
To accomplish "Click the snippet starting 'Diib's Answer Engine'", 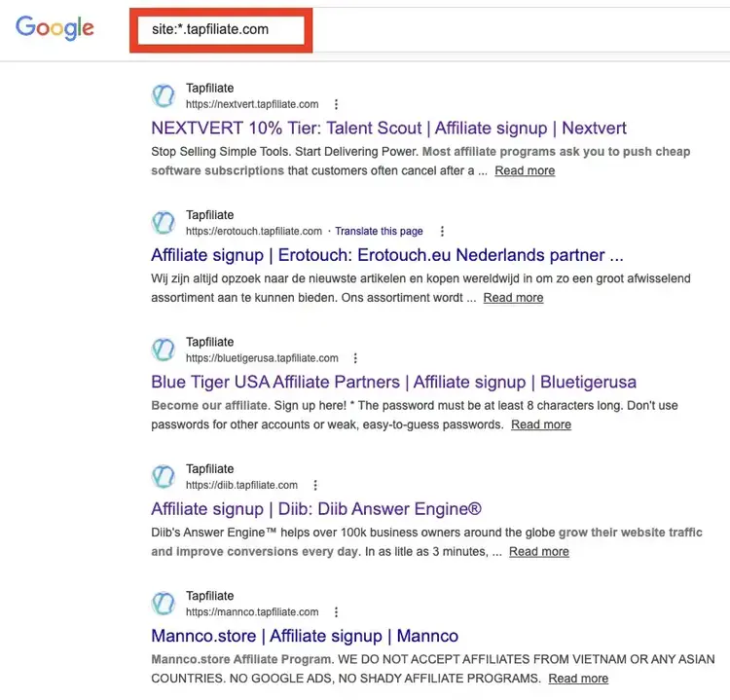I will (x=427, y=542).
